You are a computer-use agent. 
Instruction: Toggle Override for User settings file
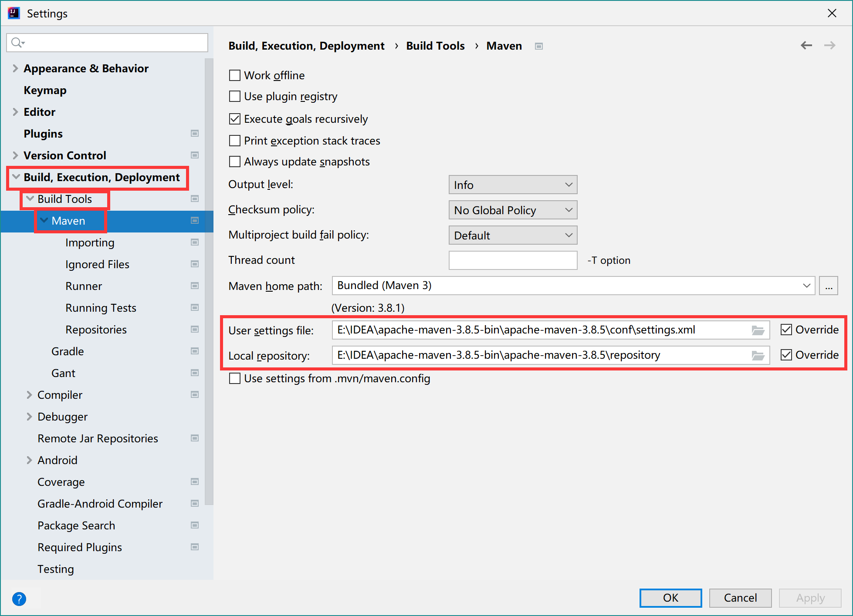click(x=786, y=330)
